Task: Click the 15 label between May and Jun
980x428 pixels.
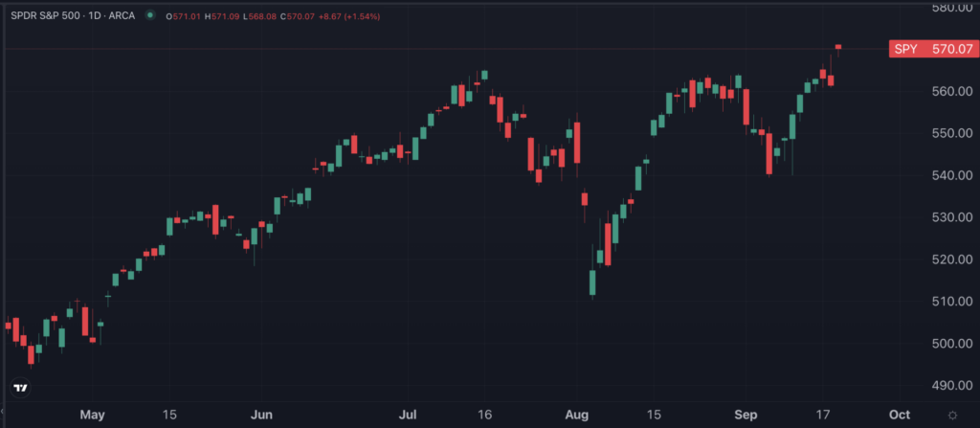Action: [169, 415]
